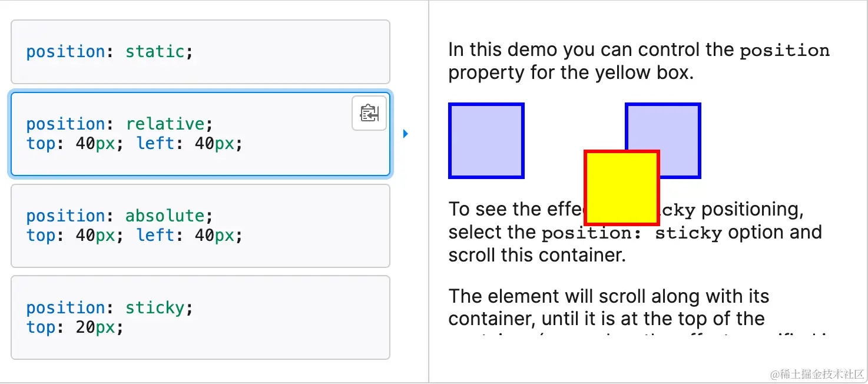Pick the position: sticky example choice

(x=200, y=317)
